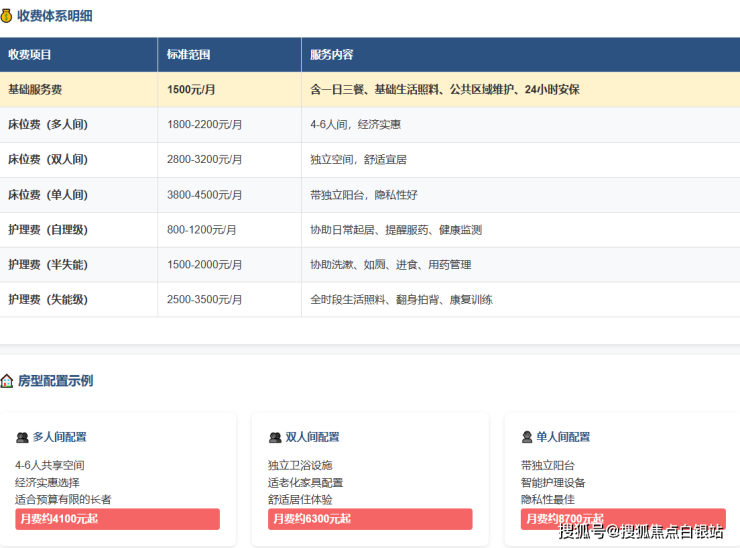Click the 床位费（双人间）row label
Viewport: 740px width, 548px height.
48,160
